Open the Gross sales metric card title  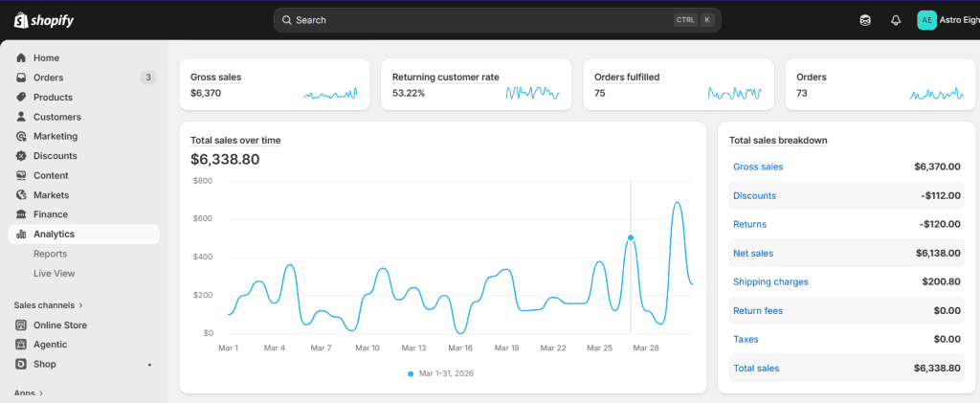point(215,78)
